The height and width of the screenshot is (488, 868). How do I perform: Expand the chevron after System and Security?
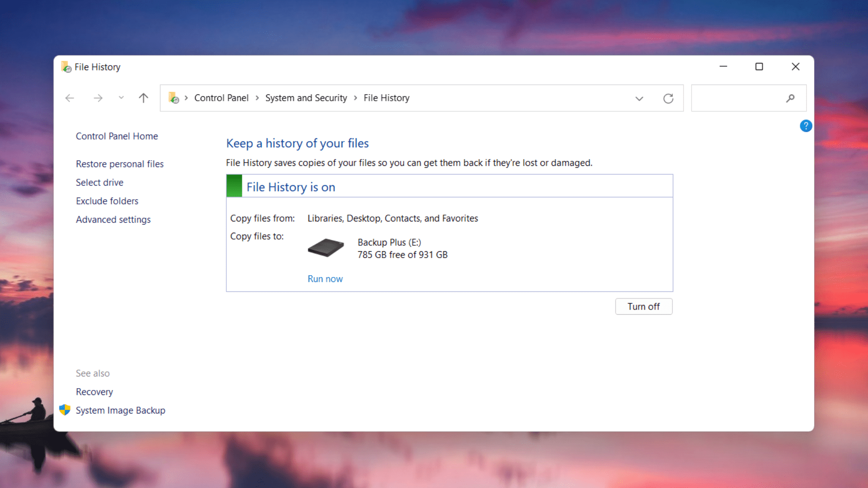click(x=355, y=98)
